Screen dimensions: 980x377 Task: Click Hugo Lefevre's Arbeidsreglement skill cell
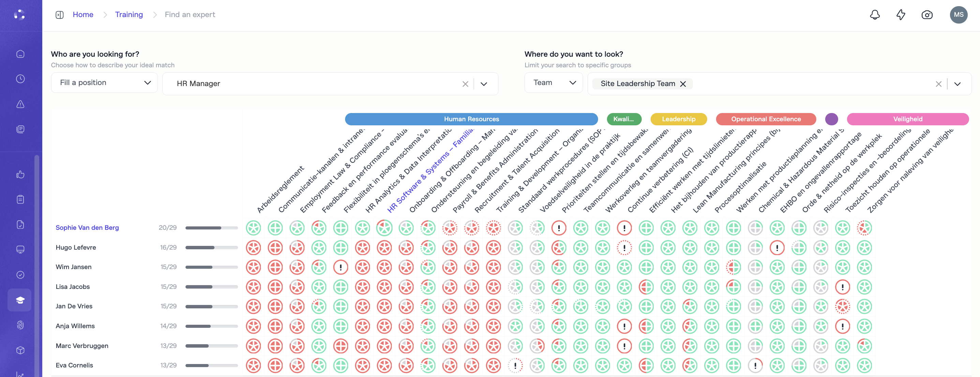pyautogui.click(x=253, y=248)
